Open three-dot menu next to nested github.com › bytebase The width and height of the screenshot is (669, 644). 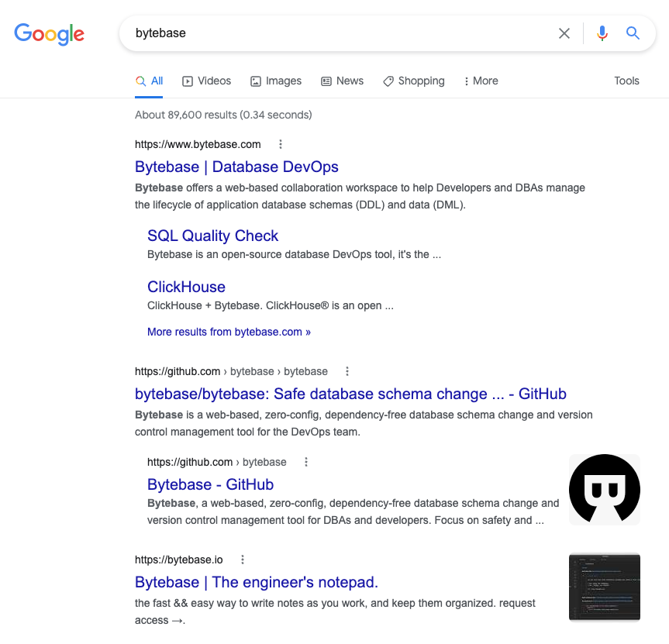click(306, 462)
